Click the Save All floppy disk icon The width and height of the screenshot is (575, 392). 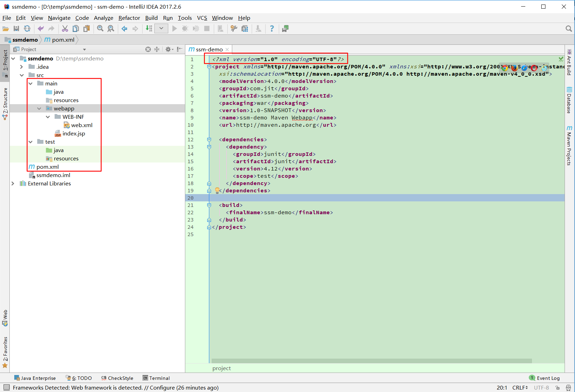coord(16,29)
